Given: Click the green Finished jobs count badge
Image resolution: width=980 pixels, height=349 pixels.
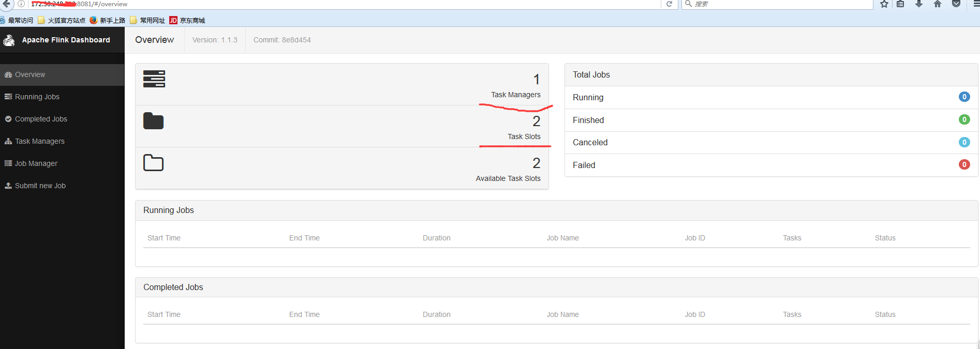Looking at the screenshot, I should point(964,119).
